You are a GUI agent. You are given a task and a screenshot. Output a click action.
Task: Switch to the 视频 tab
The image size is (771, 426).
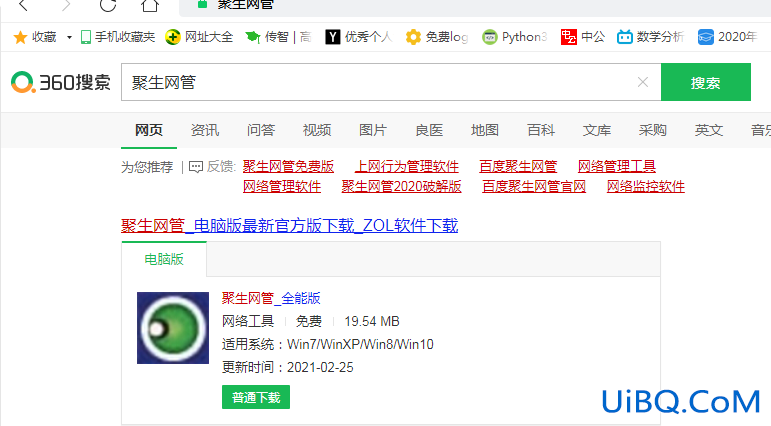pos(317,130)
